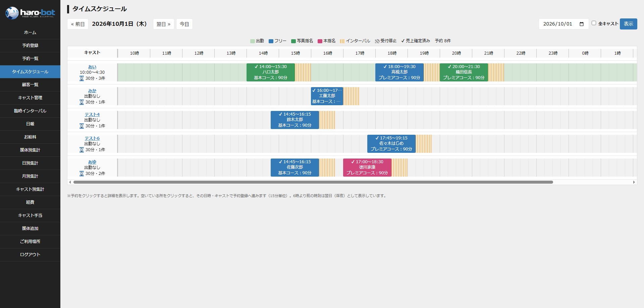Click the right arrow of the horizontal scrollbar

click(x=634, y=182)
